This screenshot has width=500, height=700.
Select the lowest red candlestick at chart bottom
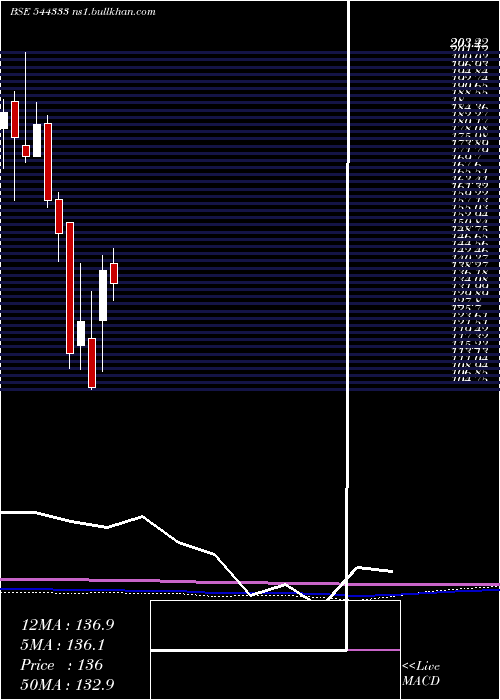92,362
